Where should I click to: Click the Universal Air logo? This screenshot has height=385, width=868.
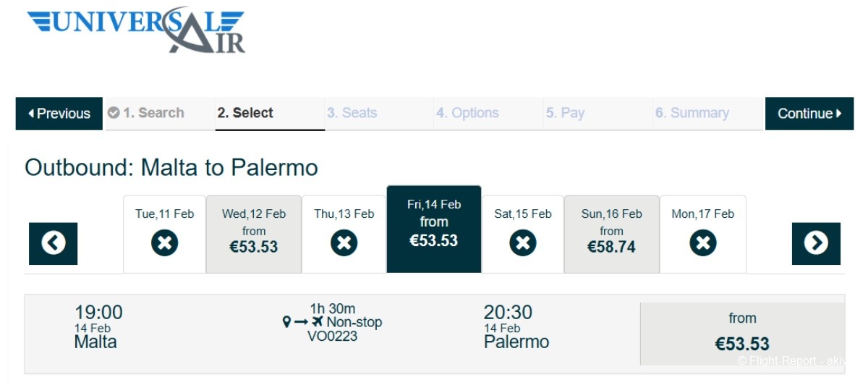pos(136,31)
